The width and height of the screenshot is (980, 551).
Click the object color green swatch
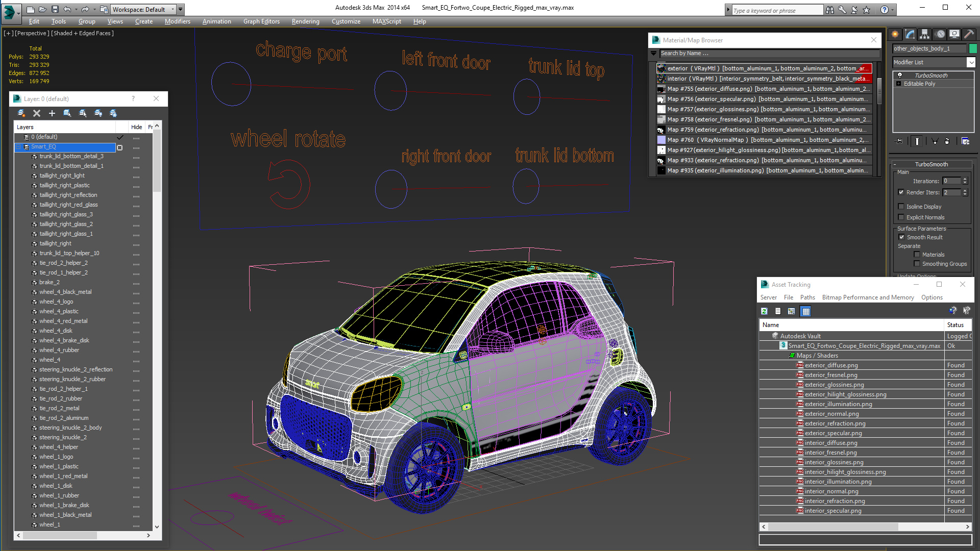click(973, 48)
